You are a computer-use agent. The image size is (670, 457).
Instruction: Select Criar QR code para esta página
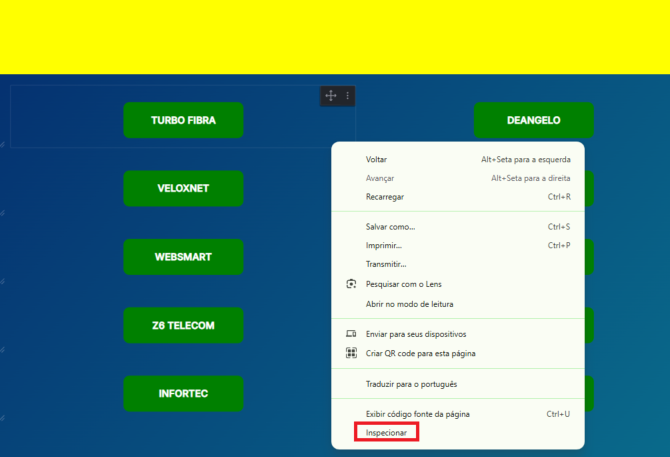point(458,353)
